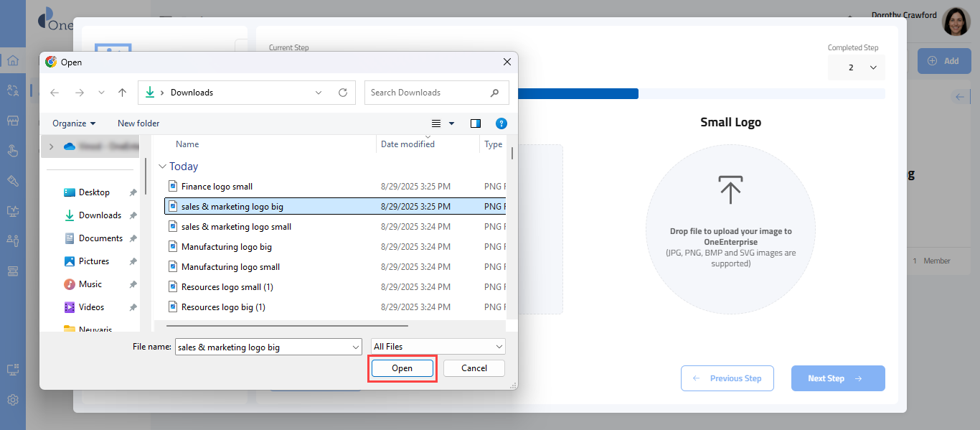Click the Cancel button

pos(473,368)
